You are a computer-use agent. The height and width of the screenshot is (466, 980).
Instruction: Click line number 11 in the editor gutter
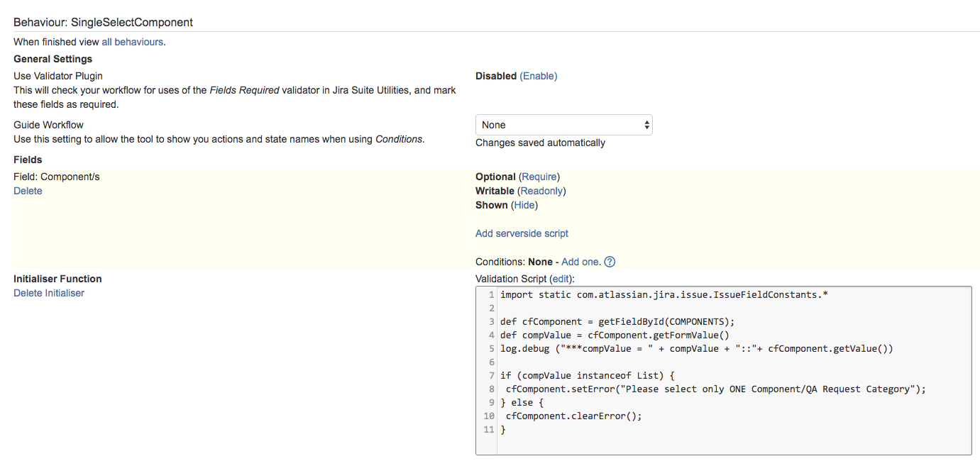[x=489, y=430]
